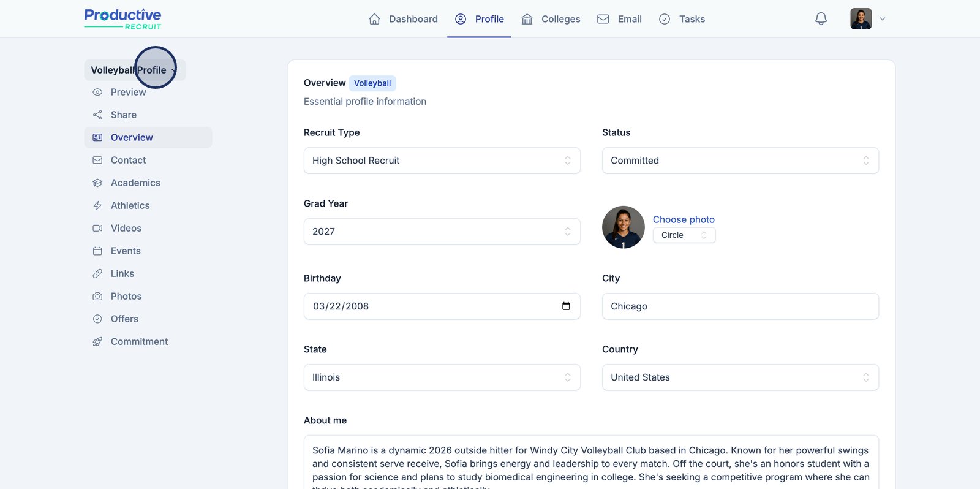This screenshot has width=980, height=489.
Task: Open the Birthday calendar picker icon
Action: [566, 306]
